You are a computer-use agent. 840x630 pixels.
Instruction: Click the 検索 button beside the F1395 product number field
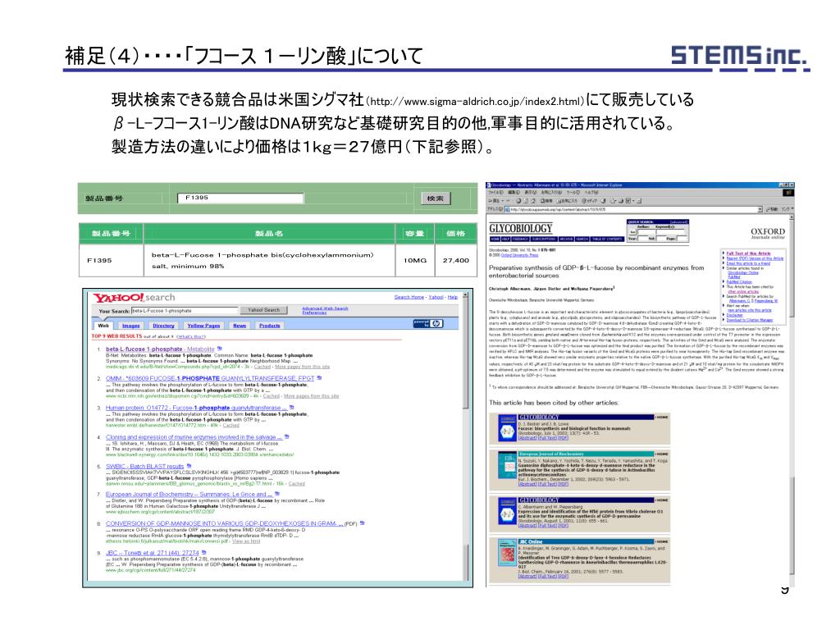tap(436, 199)
